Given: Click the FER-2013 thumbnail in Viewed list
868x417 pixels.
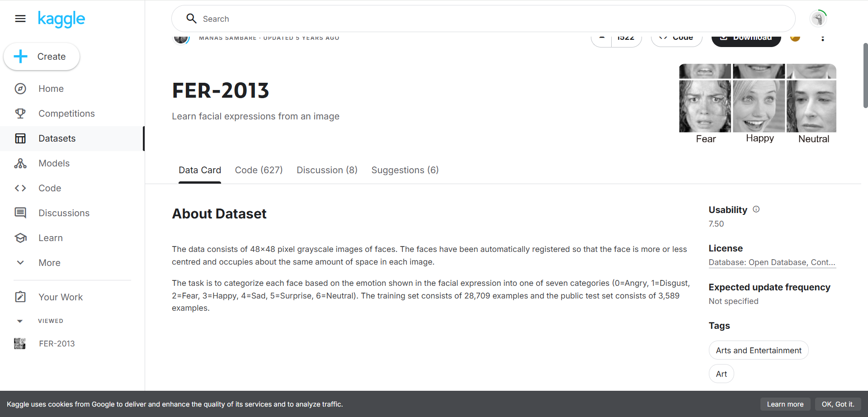Looking at the screenshot, I should click(x=20, y=344).
